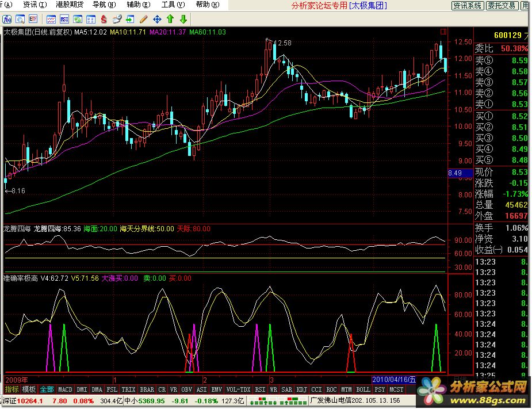Click the small red square at chart corner
The height and width of the screenshot is (409, 532).
443,32
